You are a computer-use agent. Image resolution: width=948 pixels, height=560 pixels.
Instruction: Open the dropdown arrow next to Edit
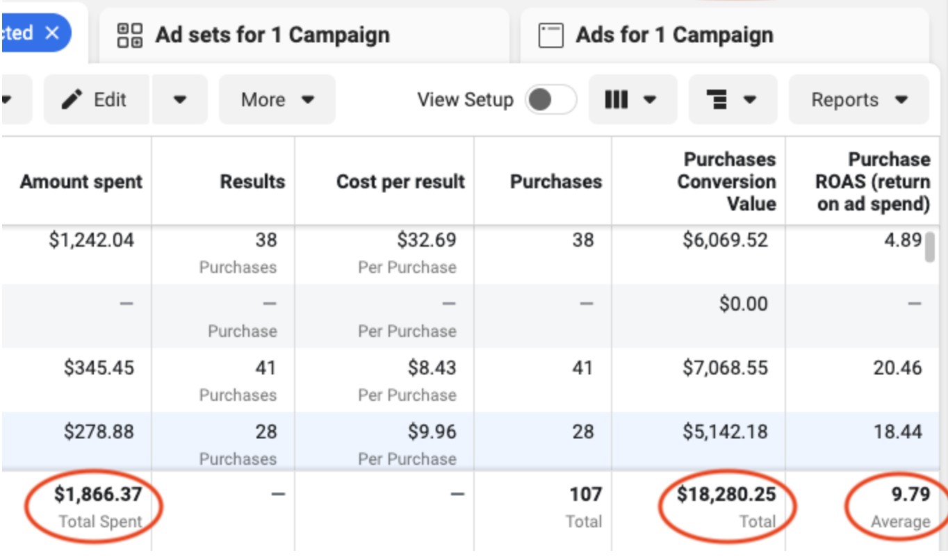[x=179, y=99]
